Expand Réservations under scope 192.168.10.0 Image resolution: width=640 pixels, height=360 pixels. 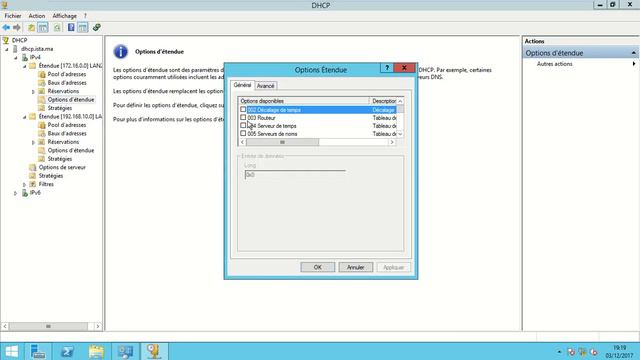coord(33,142)
